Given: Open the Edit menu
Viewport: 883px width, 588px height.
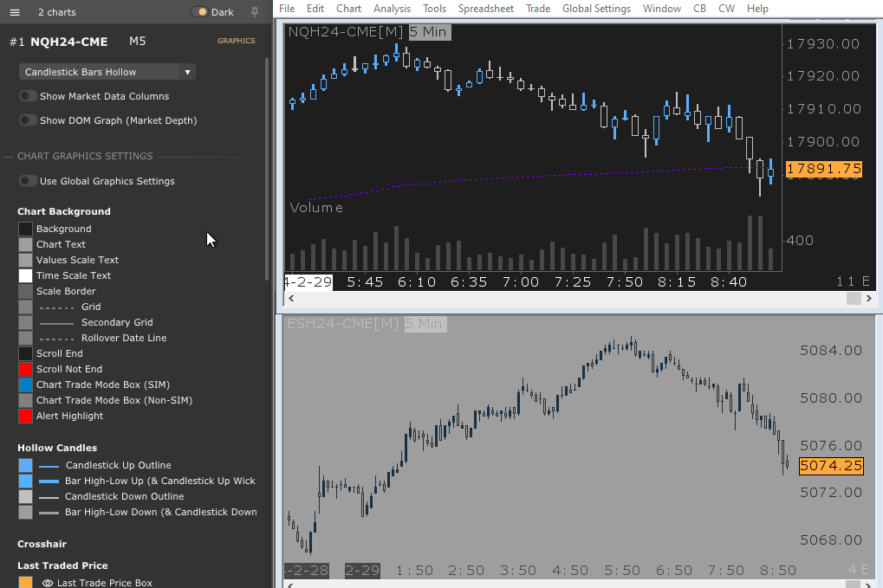Looking at the screenshot, I should coord(315,9).
